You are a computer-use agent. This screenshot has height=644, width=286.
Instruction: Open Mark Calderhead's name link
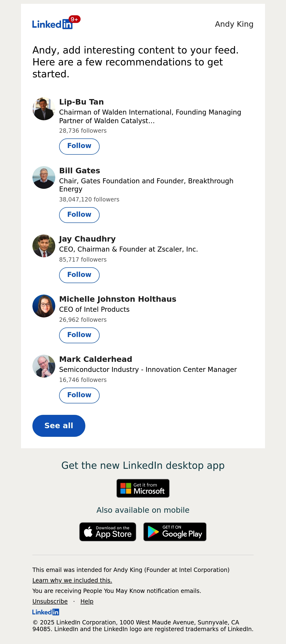pos(96,359)
